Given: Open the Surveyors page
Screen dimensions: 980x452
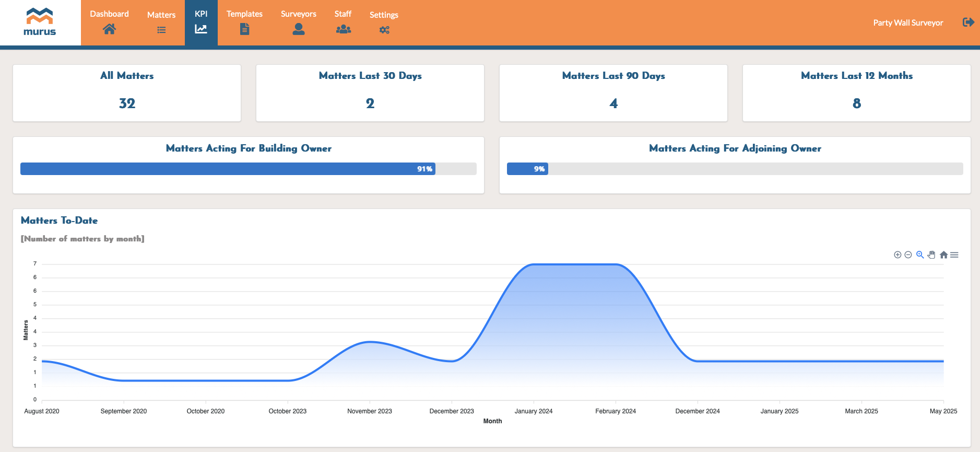Looking at the screenshot, I should [x=299, y=22].
